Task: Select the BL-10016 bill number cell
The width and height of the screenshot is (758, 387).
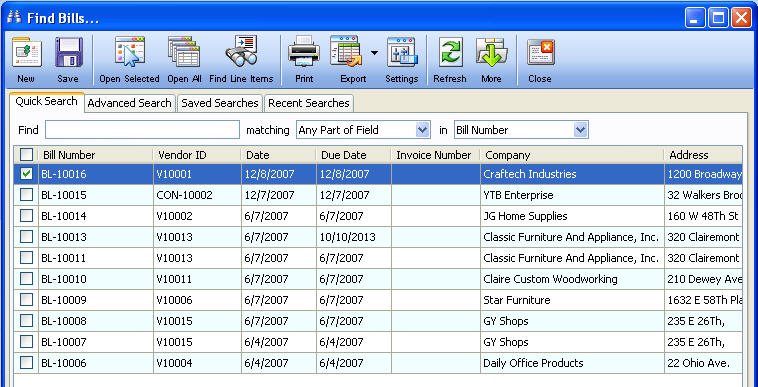Action: [96, 174]
